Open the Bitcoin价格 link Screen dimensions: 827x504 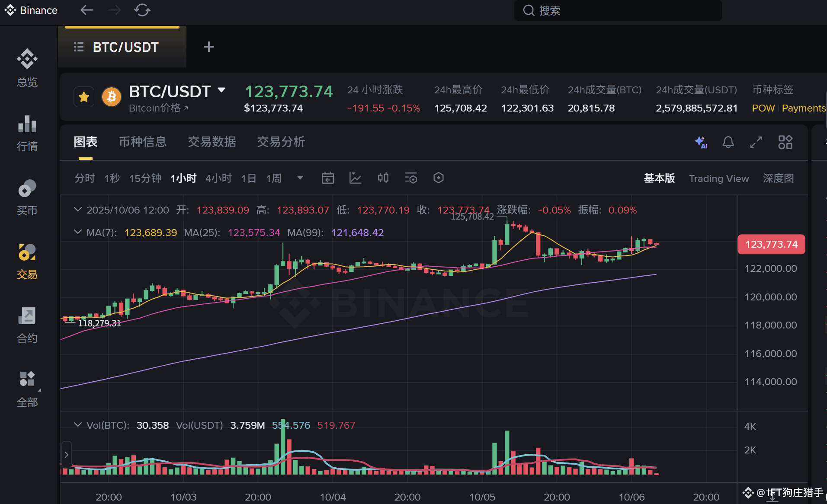point(158,108)
